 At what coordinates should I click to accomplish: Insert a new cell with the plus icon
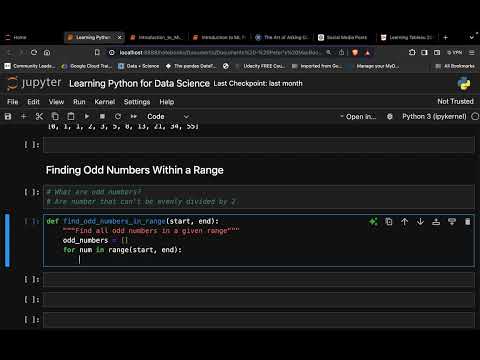tap(24, 116)
